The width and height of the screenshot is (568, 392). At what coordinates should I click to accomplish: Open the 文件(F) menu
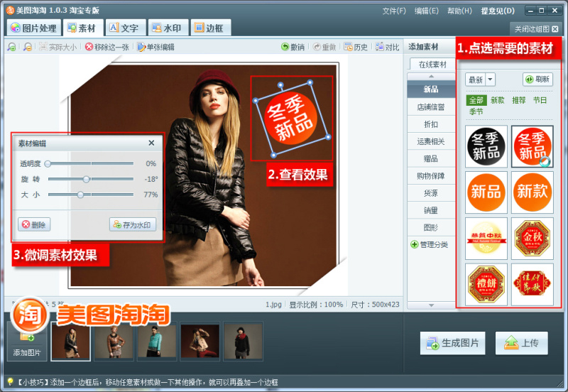coord(394,11)
